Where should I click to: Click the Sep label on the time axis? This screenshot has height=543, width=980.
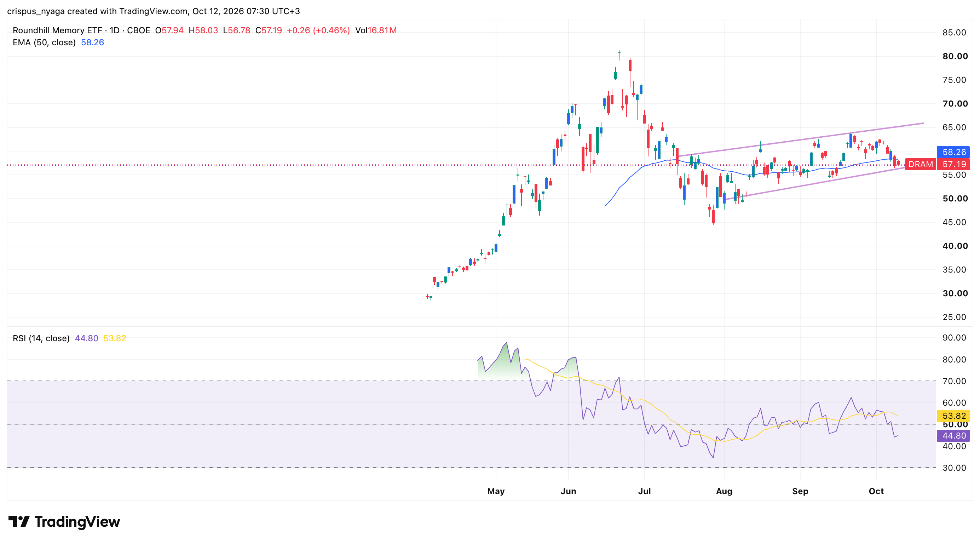point(800,491)
